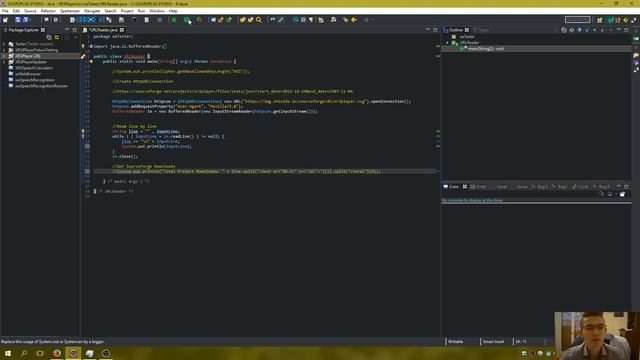Click the Eclipse icon in the taskbar

pyautogui.click(x=73, y=353)
